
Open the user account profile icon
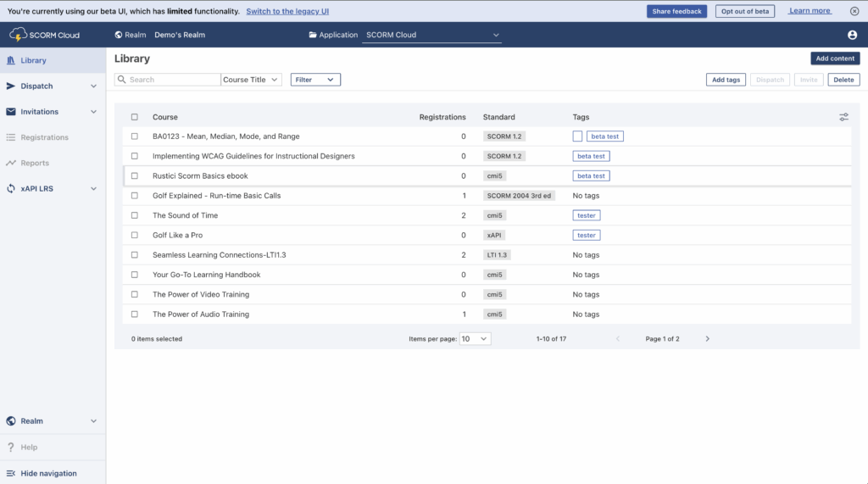[852, 35]
